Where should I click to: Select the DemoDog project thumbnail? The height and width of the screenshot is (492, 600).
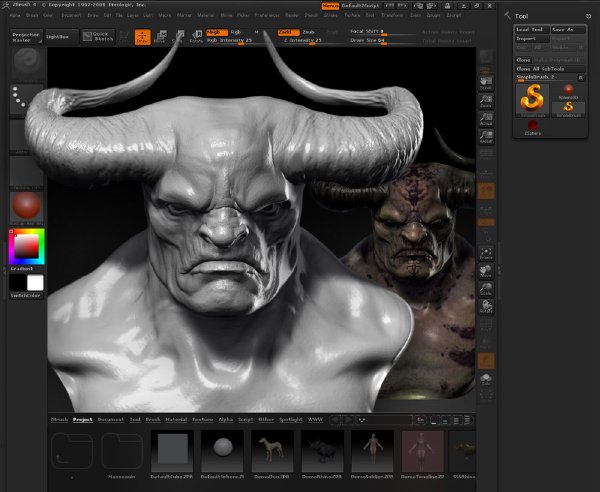pyautogui.click(x=272, y=451)
